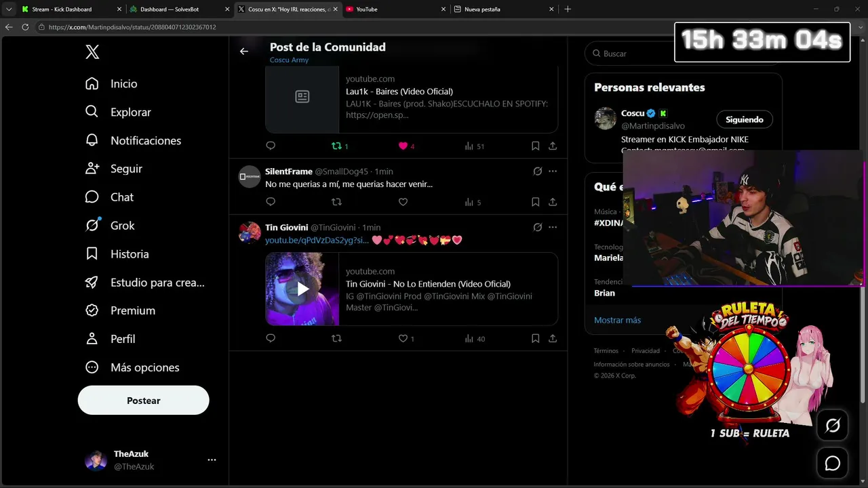Like SilentFrame's post

click(403, 202)
